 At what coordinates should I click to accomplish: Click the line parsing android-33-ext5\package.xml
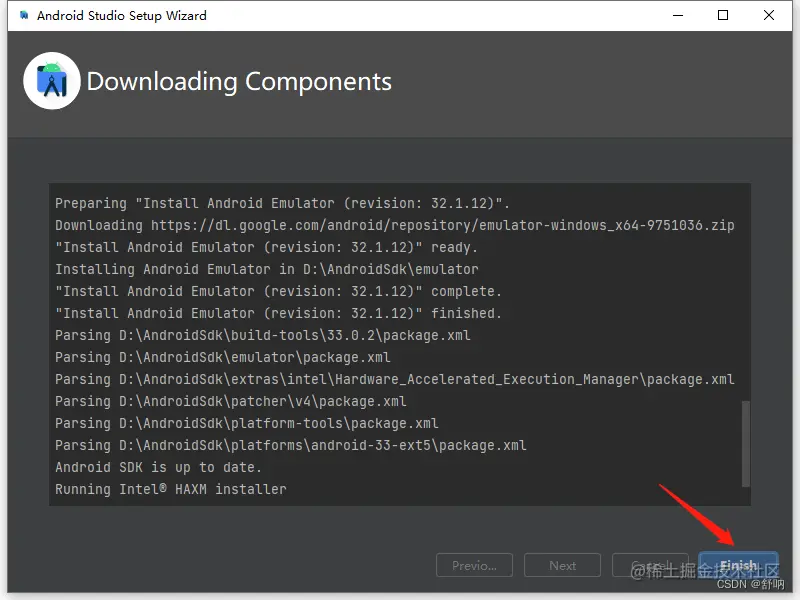[x=291, y=445]
